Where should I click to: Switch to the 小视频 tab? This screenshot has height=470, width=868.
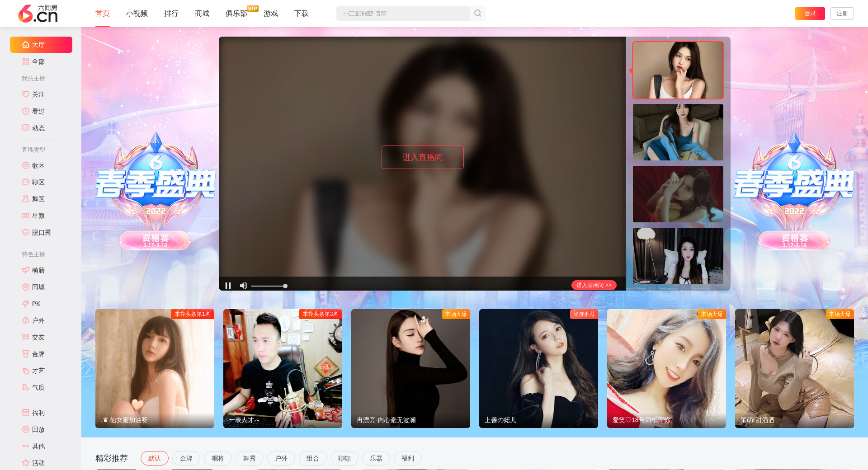point(137,14)
